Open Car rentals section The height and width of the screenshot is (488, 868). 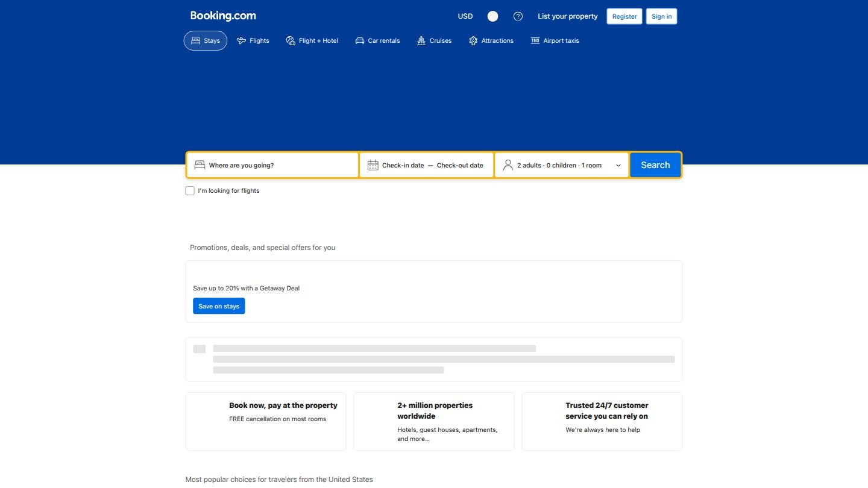[x=377, y=40]
